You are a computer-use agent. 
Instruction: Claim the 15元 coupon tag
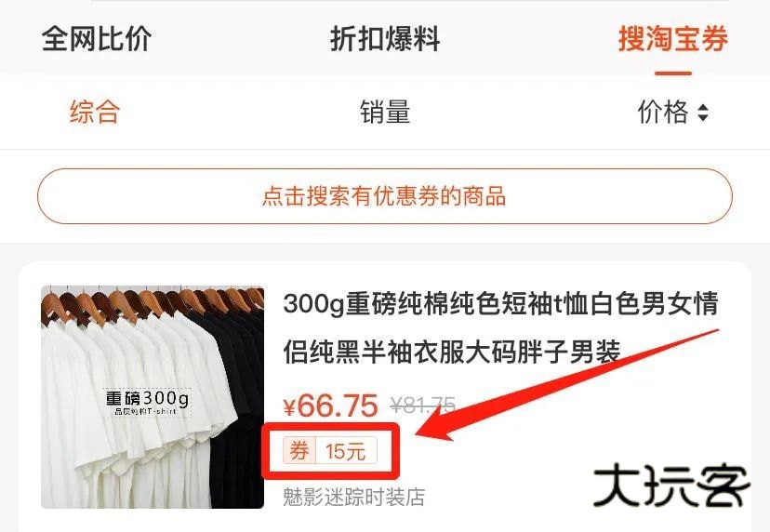[346, 450]
